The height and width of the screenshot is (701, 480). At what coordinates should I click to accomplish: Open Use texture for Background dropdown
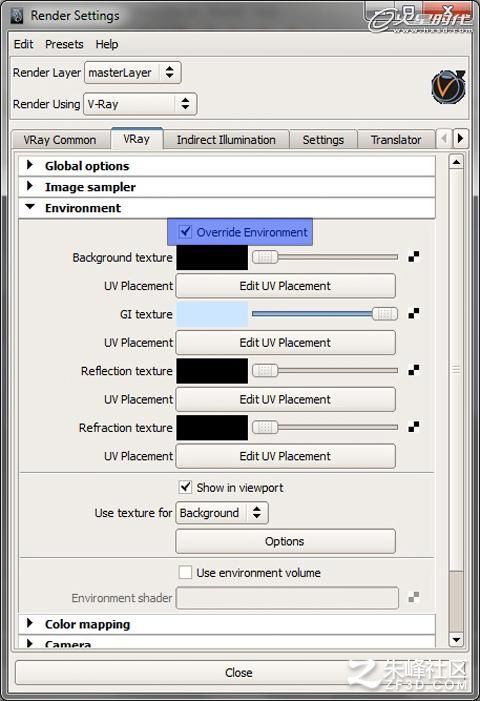pos(222,513)
